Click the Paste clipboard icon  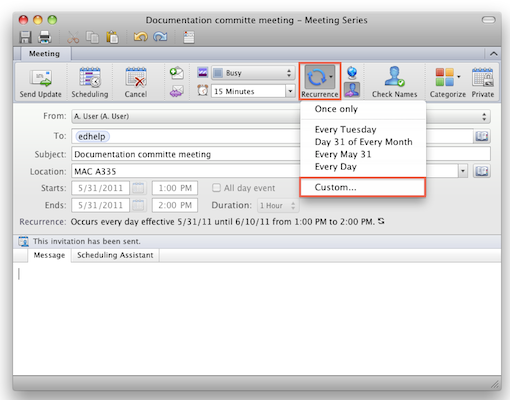pos(112,37)
